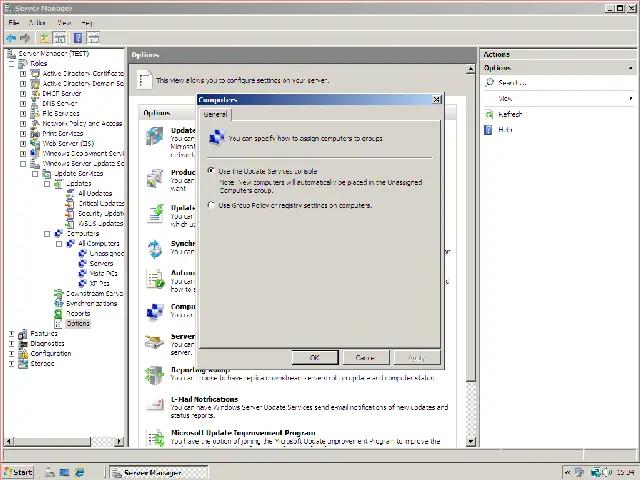
Task: Click the Print Services role icon
Action: tap(36, 133)
